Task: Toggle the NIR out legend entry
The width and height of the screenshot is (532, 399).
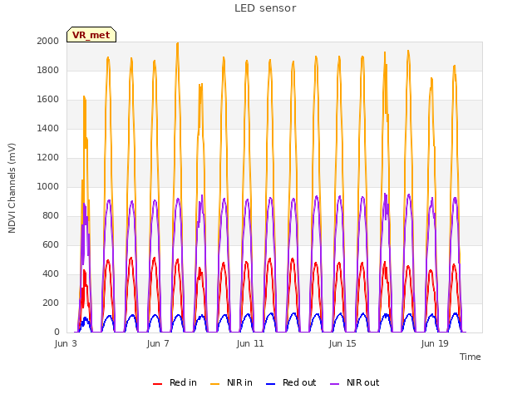Action: [355, 382]
